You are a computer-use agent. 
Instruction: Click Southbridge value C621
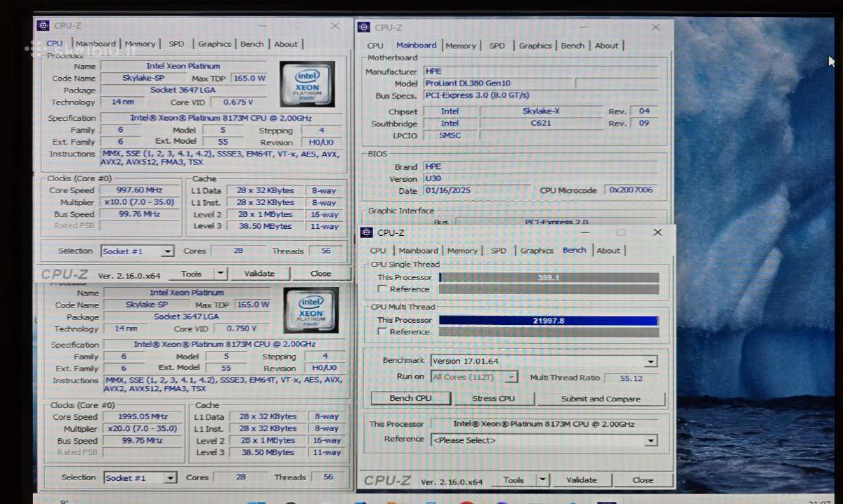pyautogui.click(x=541, y=123)
